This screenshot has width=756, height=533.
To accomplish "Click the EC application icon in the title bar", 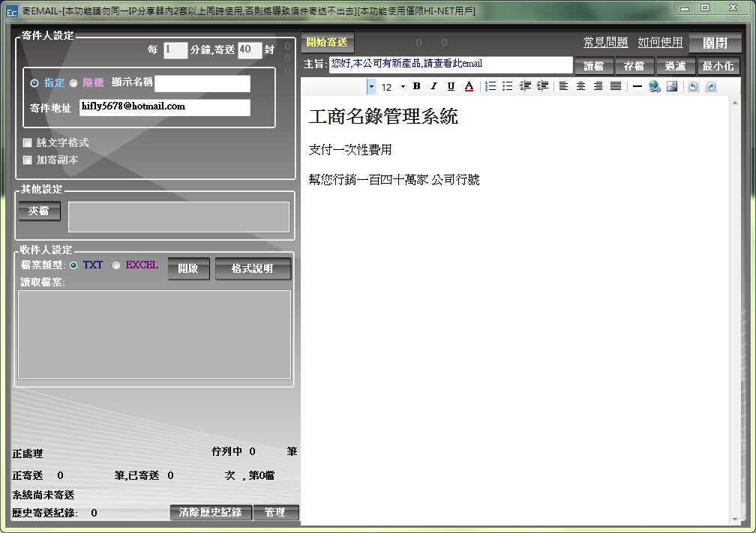I will pos(12,11).
